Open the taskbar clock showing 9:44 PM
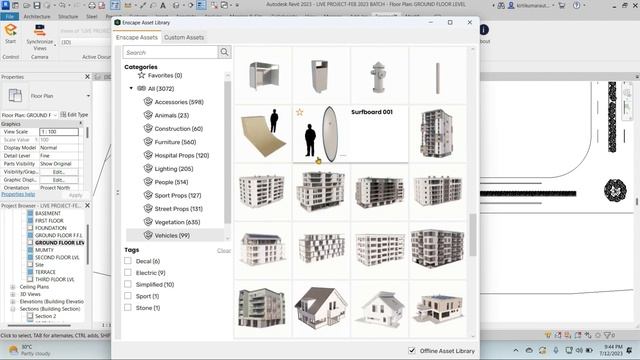The height and width of the screenshot is (360, 640). pos(611,350)
